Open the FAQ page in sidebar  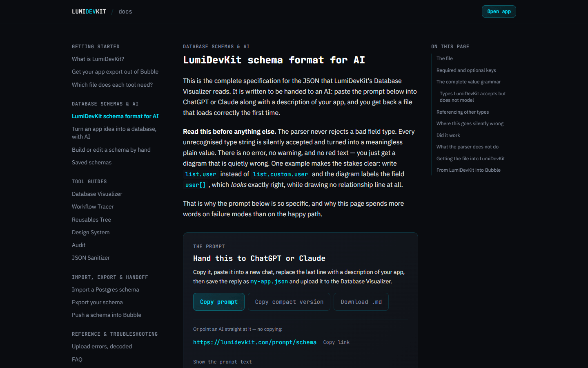[x=77, y=359]
